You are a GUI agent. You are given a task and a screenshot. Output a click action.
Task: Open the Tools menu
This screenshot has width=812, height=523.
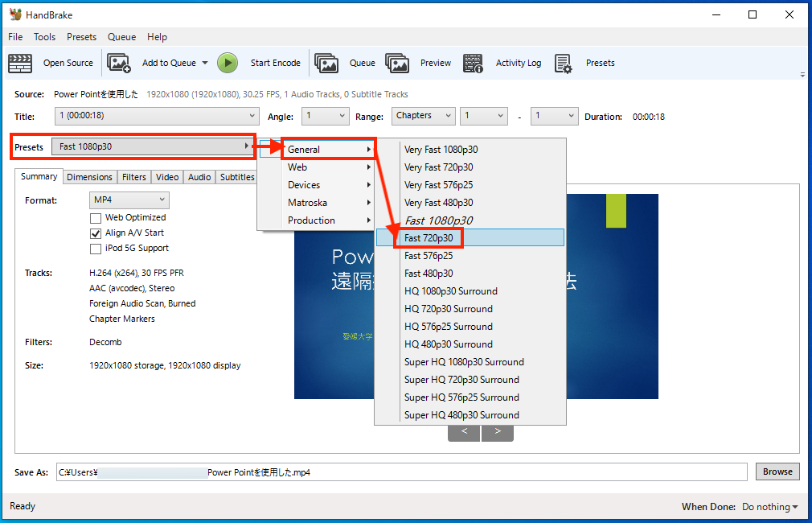(44, 37)
